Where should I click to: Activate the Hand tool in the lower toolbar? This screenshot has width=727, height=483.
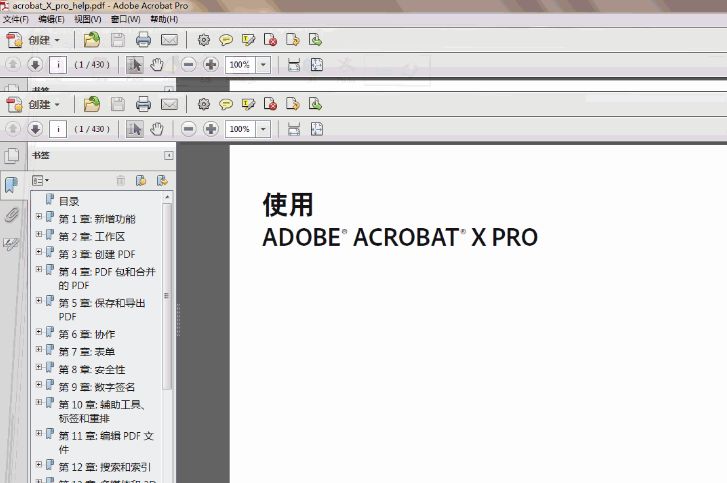157,129
